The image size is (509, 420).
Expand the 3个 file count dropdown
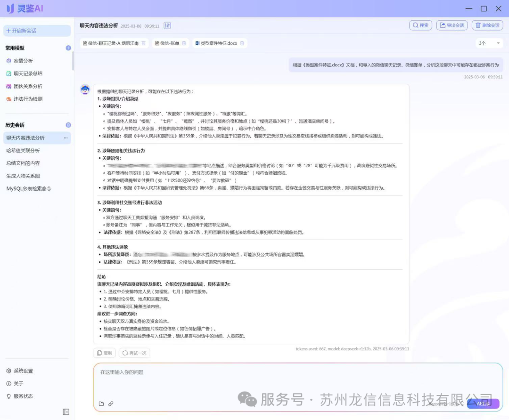(490, 43)
